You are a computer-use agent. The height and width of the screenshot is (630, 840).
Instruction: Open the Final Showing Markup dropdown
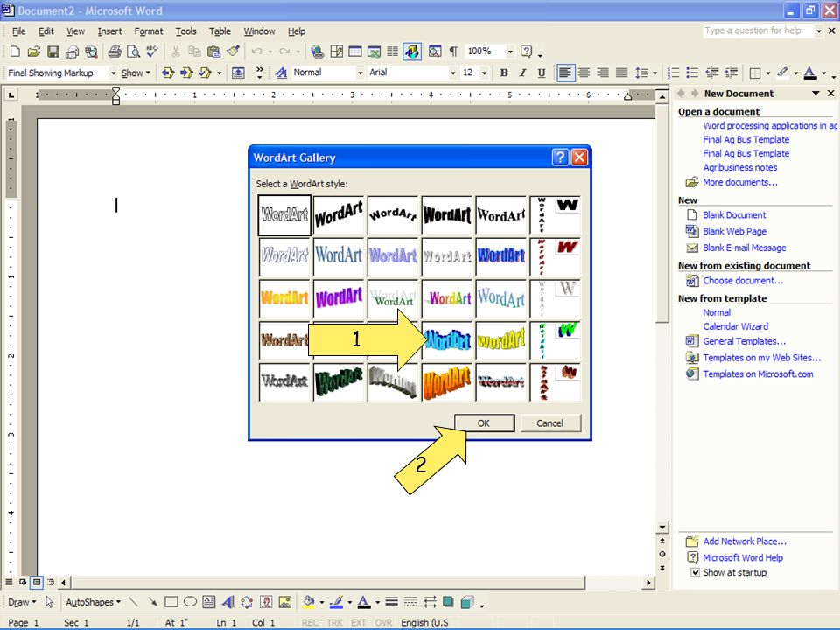point(113,73)
